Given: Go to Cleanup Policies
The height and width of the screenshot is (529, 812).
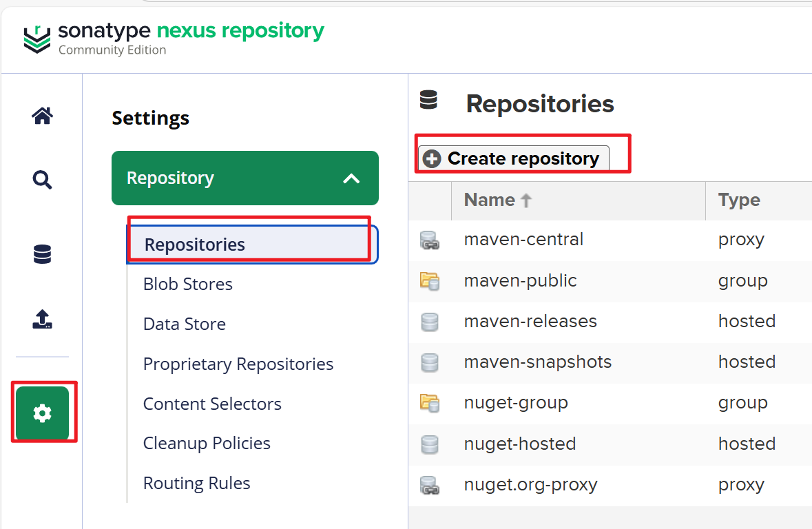Looking at the screenshot, I should click(x=207, y=444).
